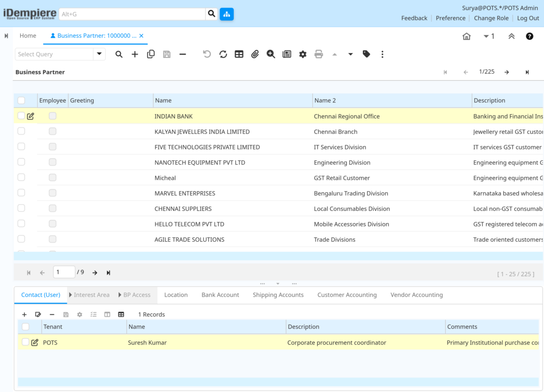Image resolution: width=544 pixels, height=392 pixels.
Task: Collapse header with double chevron up icon
Action: (x=512, y=36)
